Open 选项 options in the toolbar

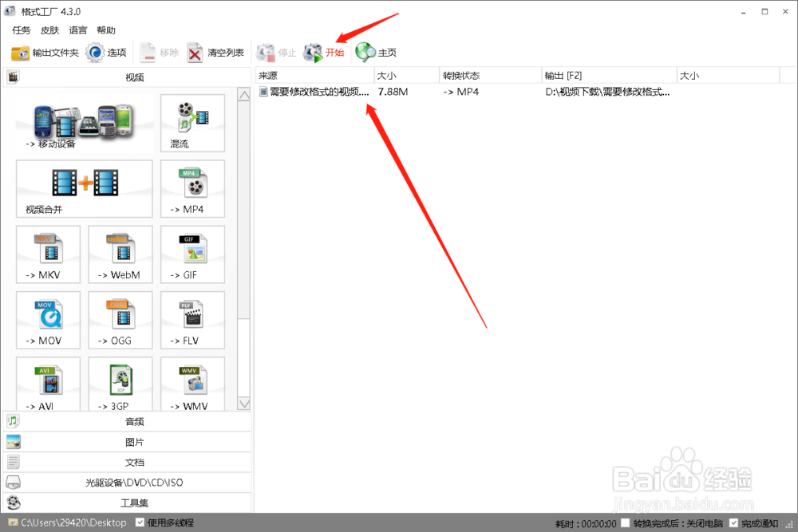[x=106, y=53]
